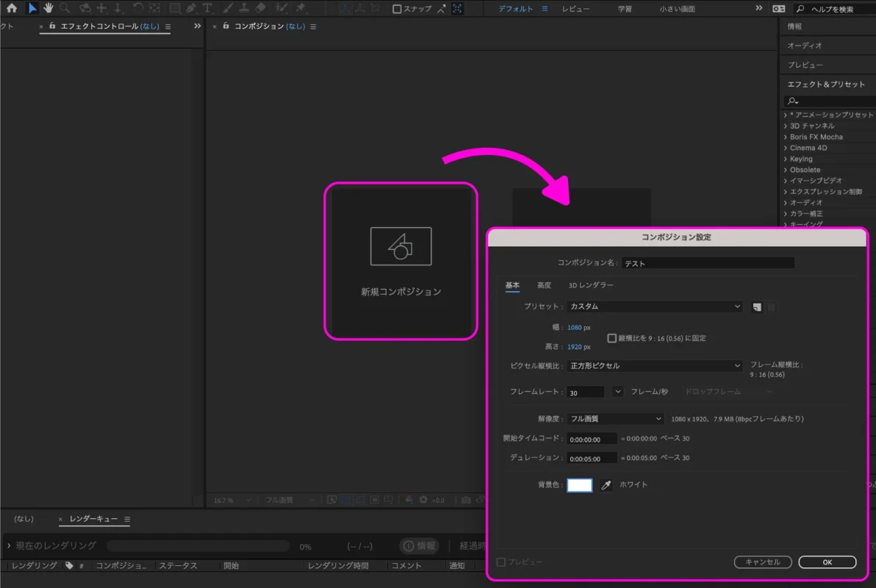Click the effects search field
The height and width of the screenshot is (588, 876).
[830, 101]
